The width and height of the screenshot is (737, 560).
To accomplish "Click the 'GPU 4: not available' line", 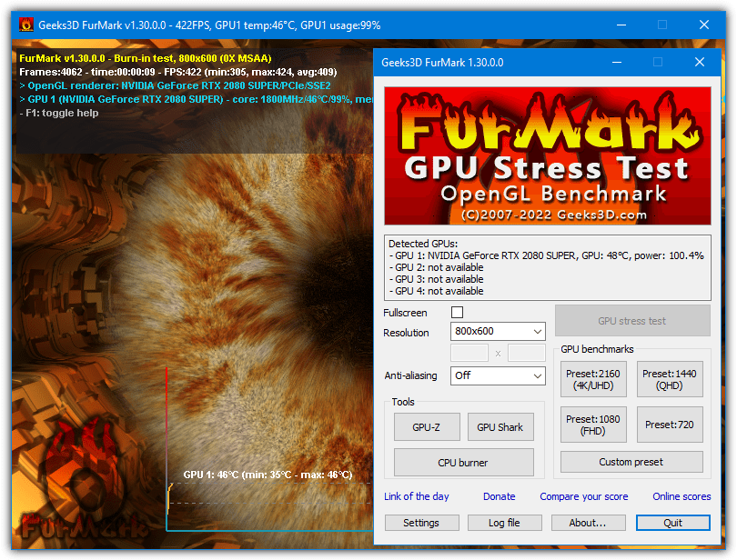I will [436, 291].
